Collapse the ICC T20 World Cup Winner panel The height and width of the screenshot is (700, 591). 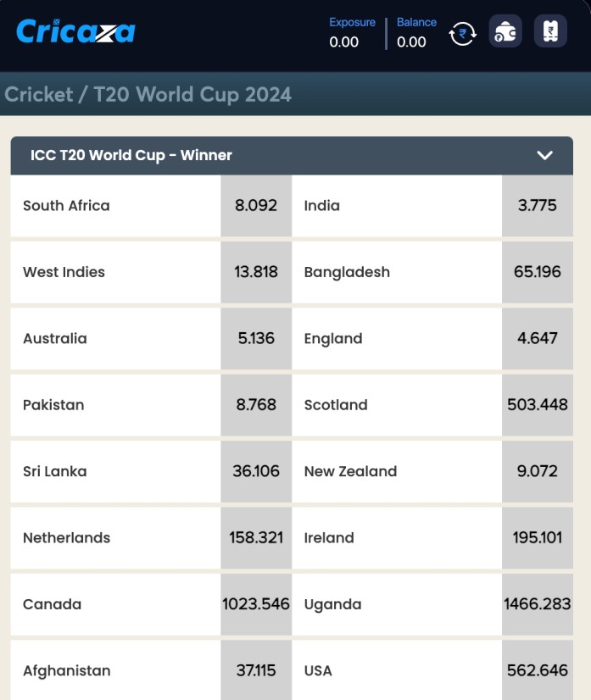(x=544, y=155)
